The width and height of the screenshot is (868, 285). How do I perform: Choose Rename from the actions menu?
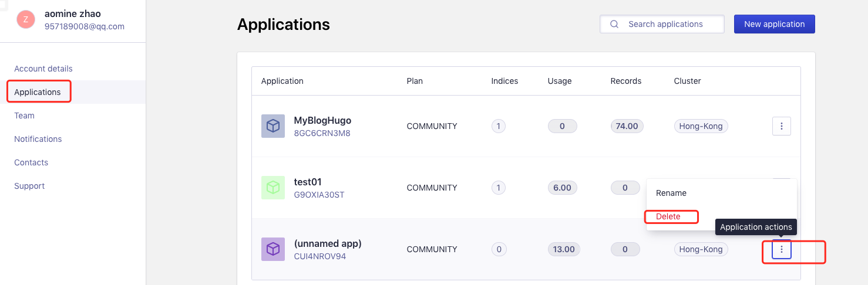(671, 193)
